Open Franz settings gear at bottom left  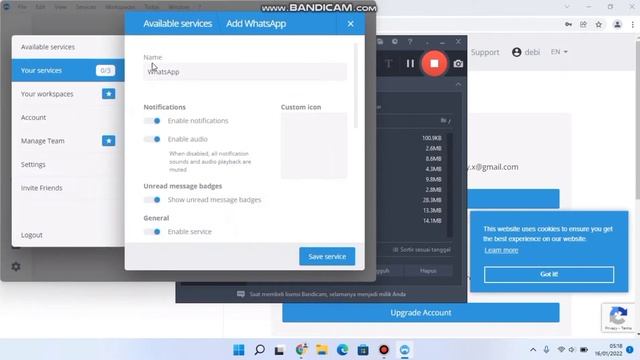[16, 267]
